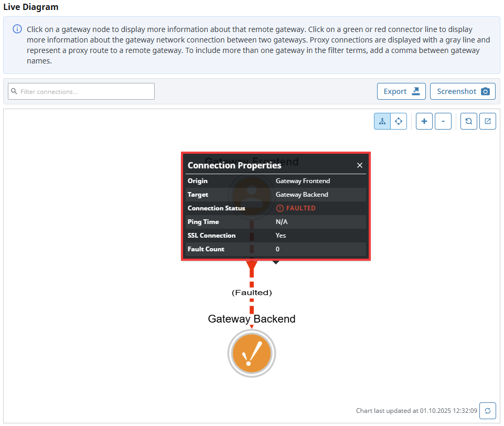504x426 pixels.
Task: Zoom in with the plus icon
Action: (x=424, y=121)
